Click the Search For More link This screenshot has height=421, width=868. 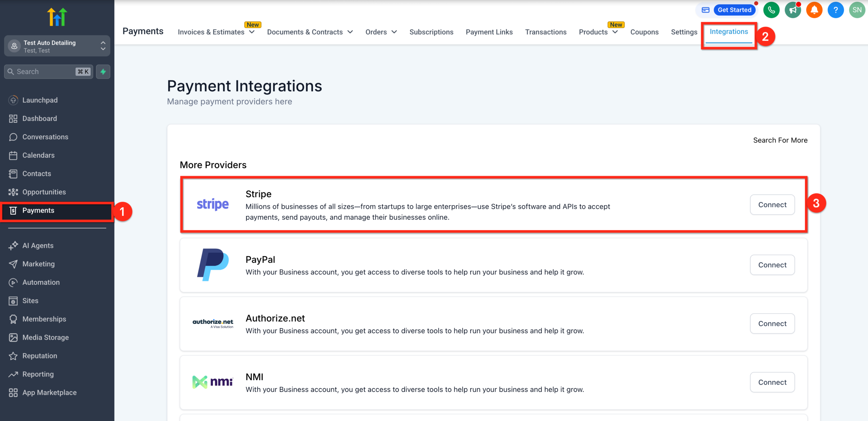(x=780, y=140)
